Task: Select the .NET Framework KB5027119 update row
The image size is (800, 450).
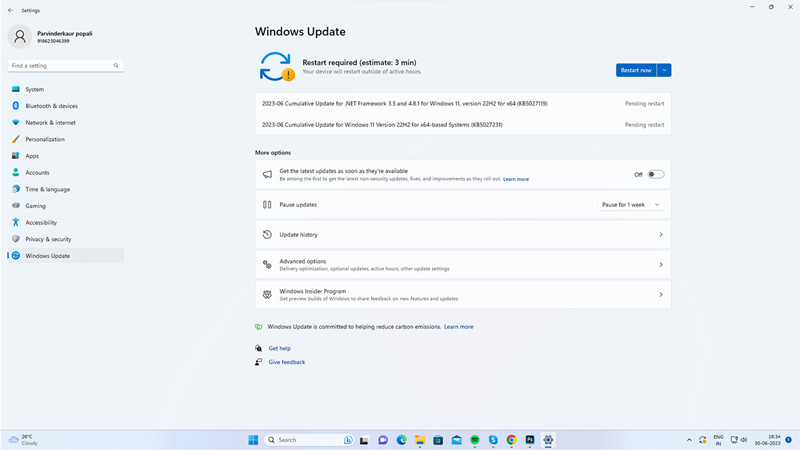Action: coord(463,104)
